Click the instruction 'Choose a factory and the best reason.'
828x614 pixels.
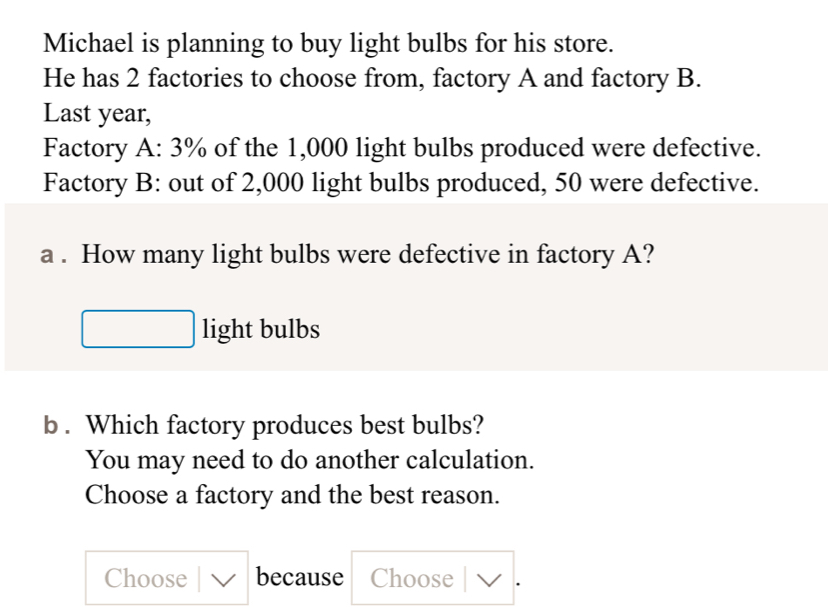(292, 495)
